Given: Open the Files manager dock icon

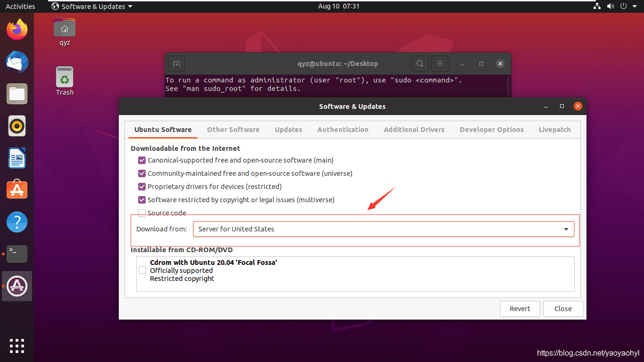Looking at the screenshot, I should (17, 94).
